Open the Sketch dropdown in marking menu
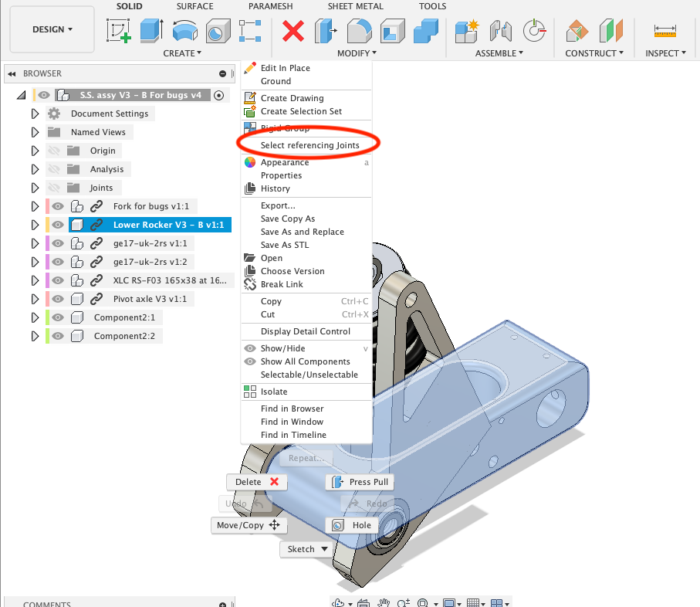Viewport: 700px width, 607px height. coord(307,549)
